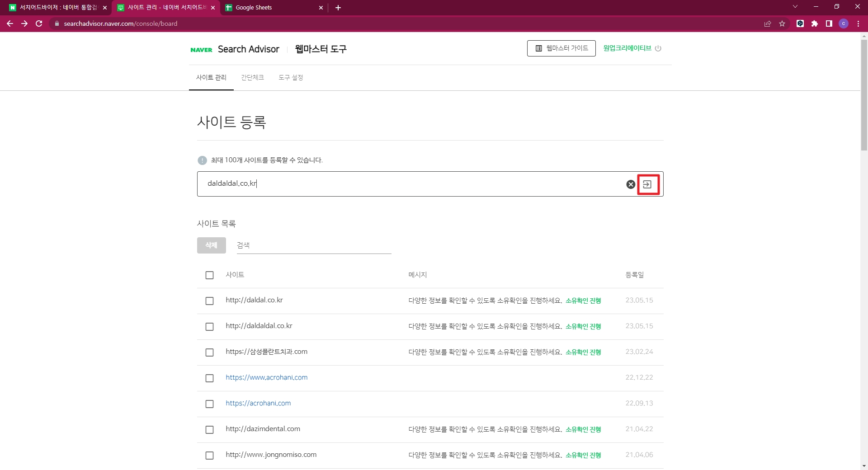
Task: Reload the current page
Action: [39, 23]
